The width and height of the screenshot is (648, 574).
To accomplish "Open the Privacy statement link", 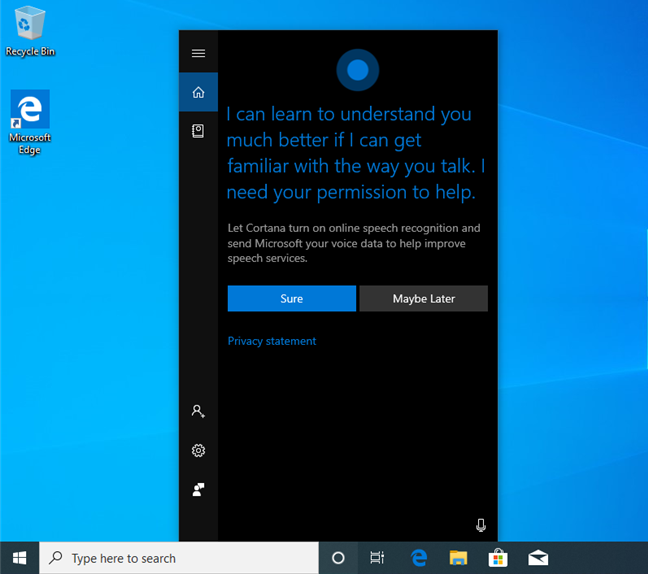I will point(272,341).
